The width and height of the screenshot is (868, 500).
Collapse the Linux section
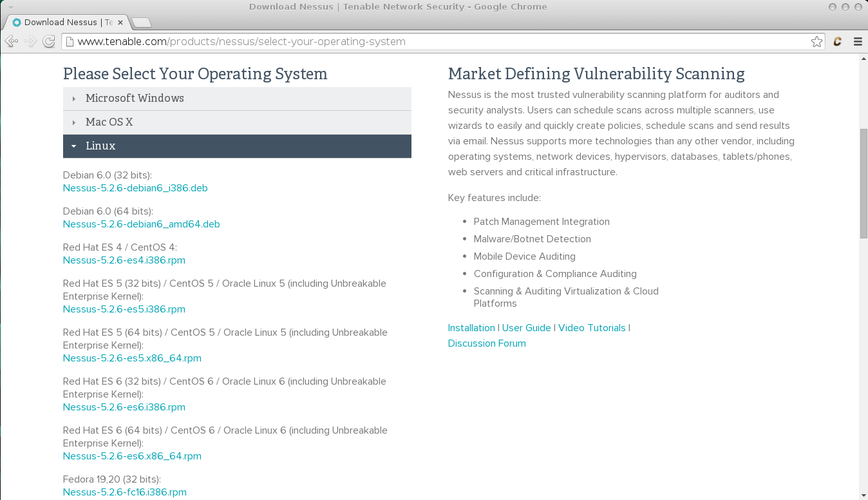pos(237,146)
